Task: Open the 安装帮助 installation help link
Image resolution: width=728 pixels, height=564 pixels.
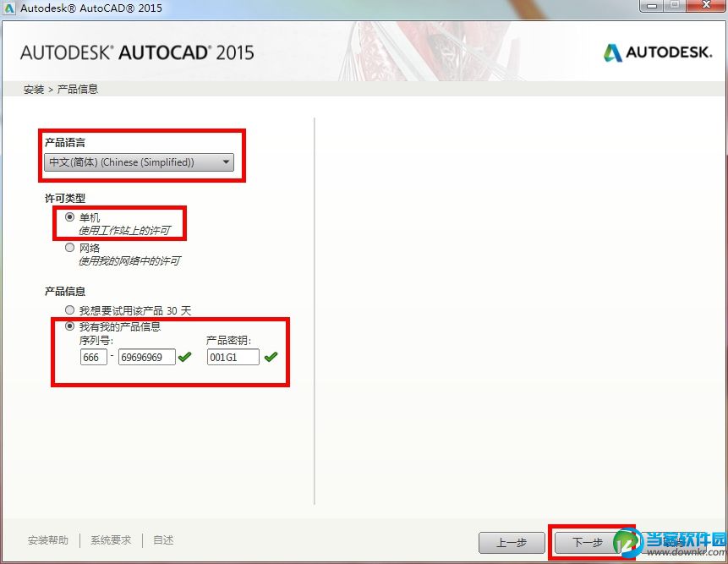Action: click(48, 539)
